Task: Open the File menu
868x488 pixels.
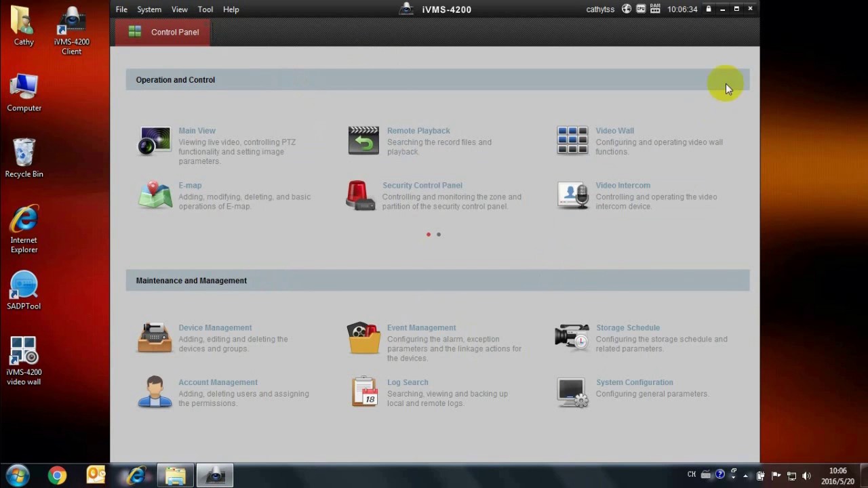Action: (x=121, y=9)
